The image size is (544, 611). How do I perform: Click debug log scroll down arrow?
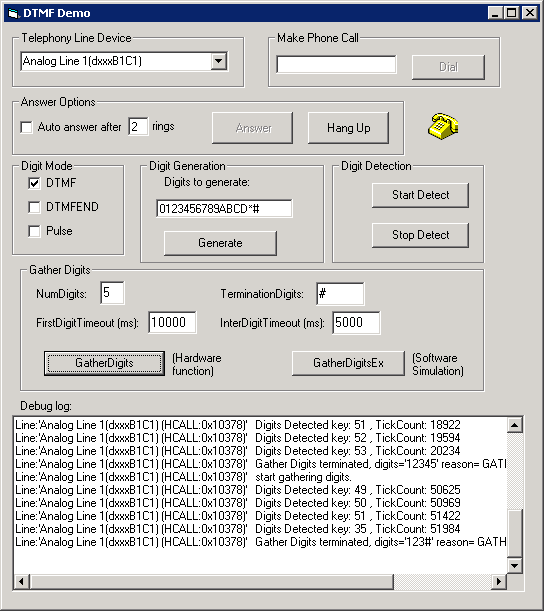pyautogui.click(x=514, y=565)
